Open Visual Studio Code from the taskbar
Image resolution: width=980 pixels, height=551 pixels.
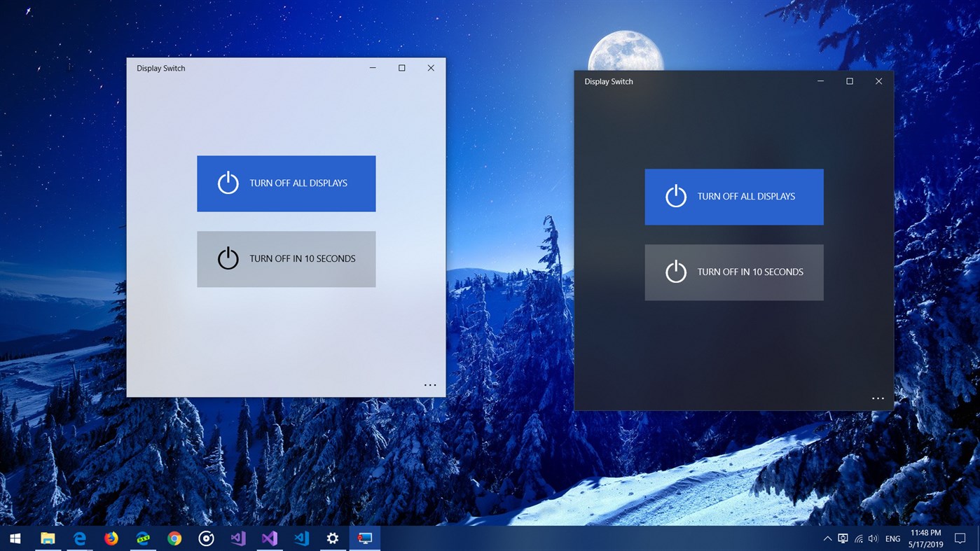click(x=301, y=538)
